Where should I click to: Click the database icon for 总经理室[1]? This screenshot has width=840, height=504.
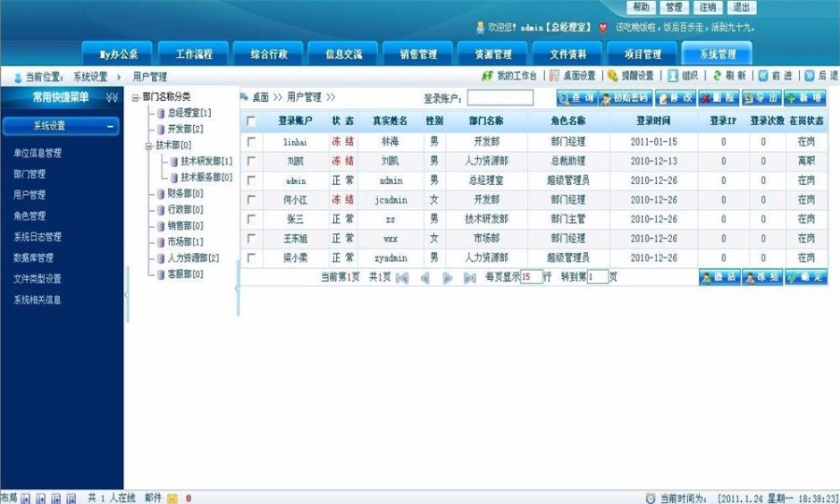[x=161, y=113]
